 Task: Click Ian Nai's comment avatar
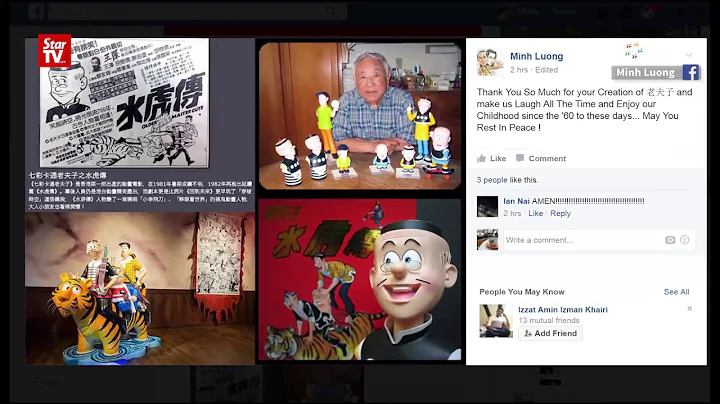click(487, 206)
